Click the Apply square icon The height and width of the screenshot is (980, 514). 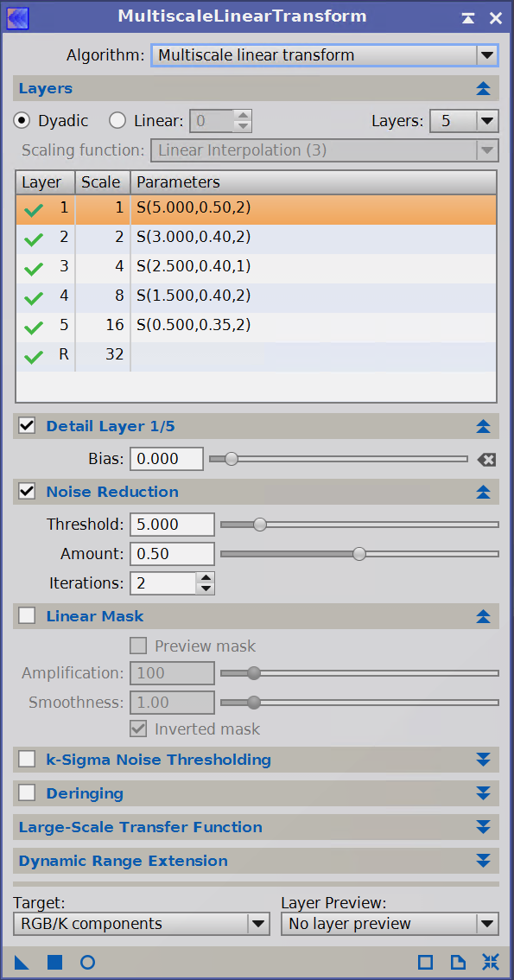tap(55, 962)
